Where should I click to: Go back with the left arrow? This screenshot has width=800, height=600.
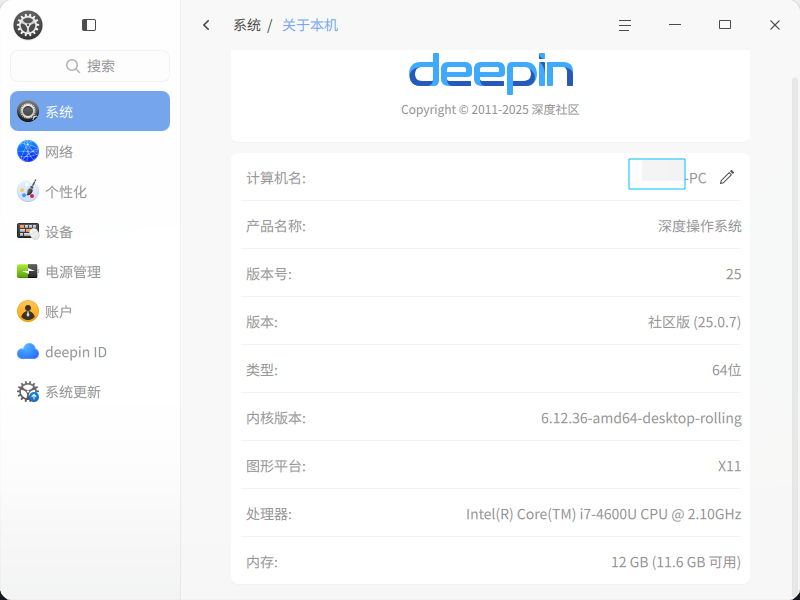click(x=206, y=25)
